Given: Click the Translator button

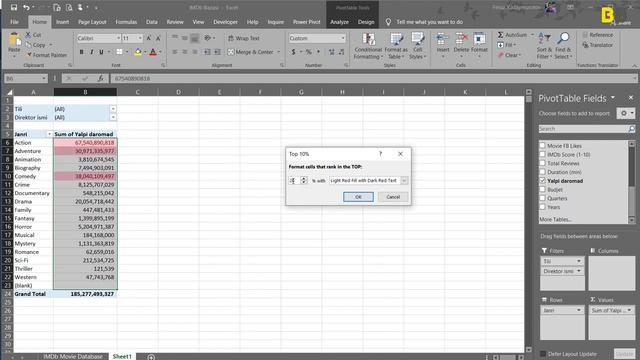Looking at the screenshot, I should (598, 45).
